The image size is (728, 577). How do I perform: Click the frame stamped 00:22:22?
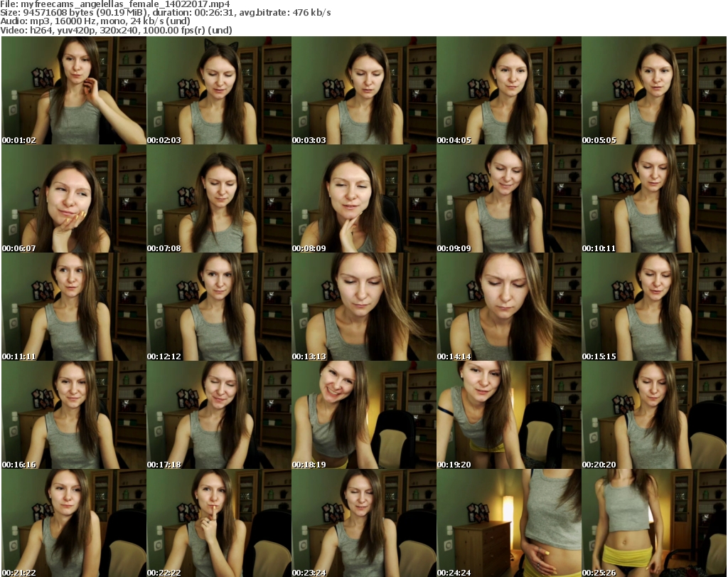pos(219,523)
